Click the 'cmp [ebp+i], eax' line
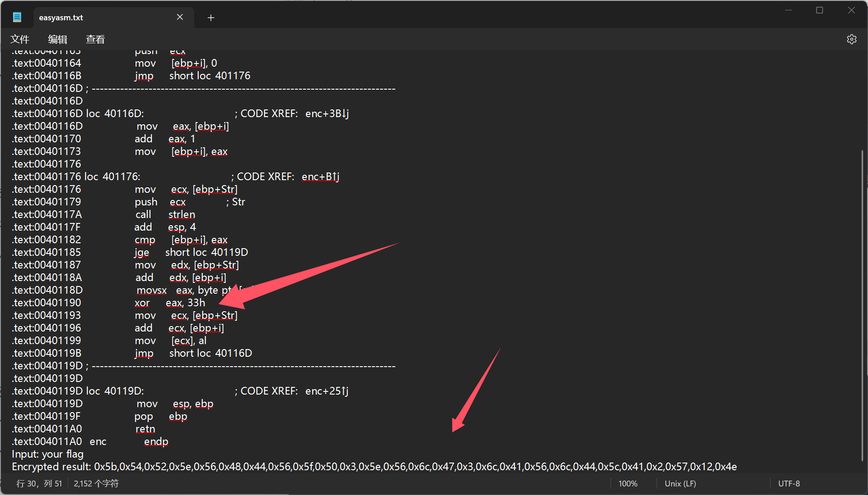The width and height of the screenshot is (868, 495). pyautogui.click(x=120, y=240)
